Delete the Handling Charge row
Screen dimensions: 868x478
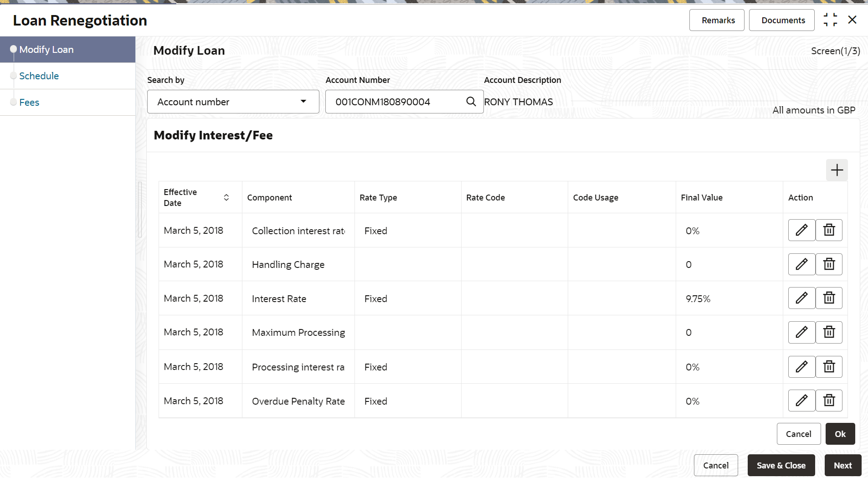tap(829, 264)
